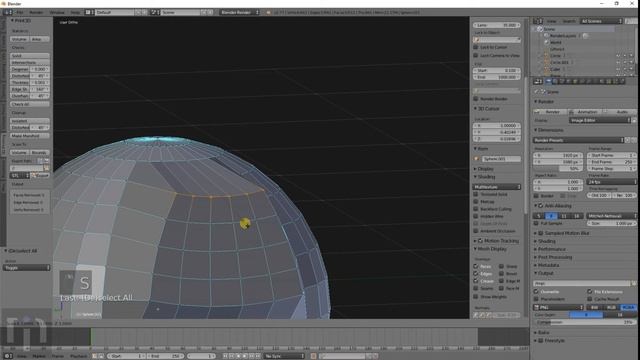The width and height of the screenshot is (640, 360).
Task: Click the Area statistics button
Action: 39,39
